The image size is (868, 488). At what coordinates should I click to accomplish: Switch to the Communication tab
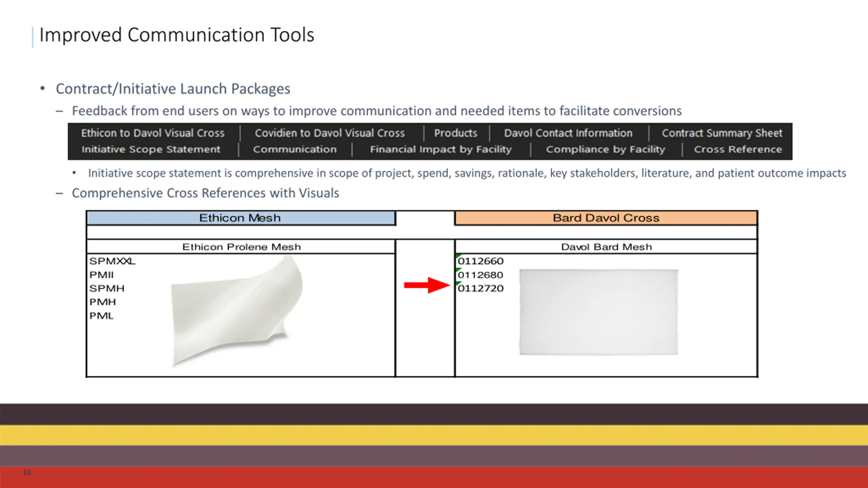tap(295, 149)
